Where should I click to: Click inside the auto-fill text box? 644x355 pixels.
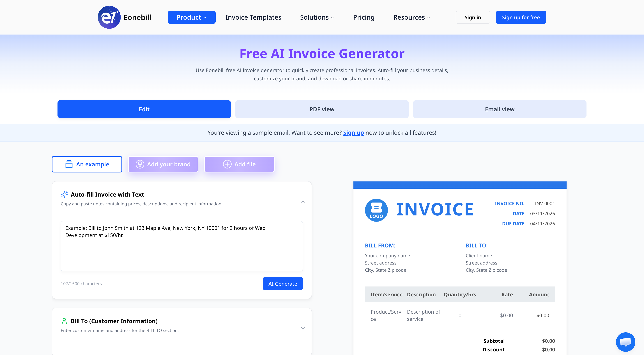[182, 250]
